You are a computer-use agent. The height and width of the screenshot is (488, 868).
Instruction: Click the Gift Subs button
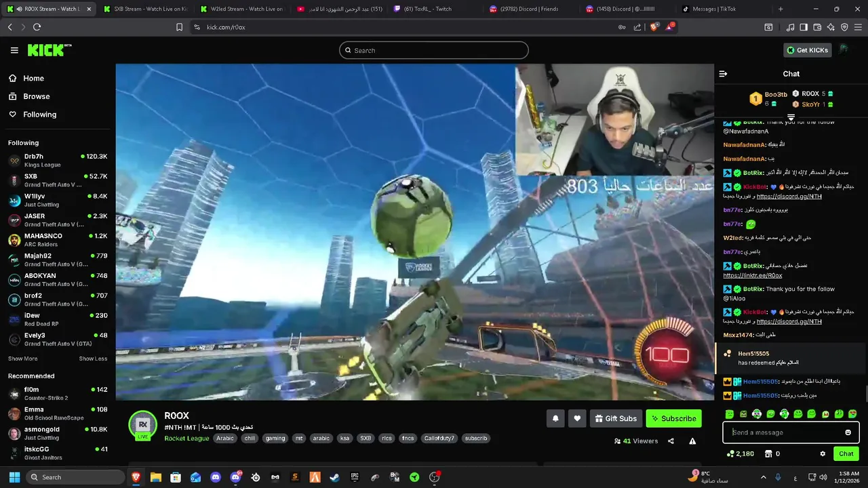click(x=616, y=419)
